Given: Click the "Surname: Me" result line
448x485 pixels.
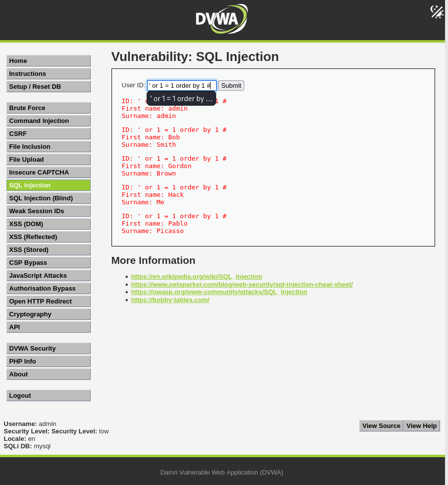Looking at the screenshot, I should point(143,202).
